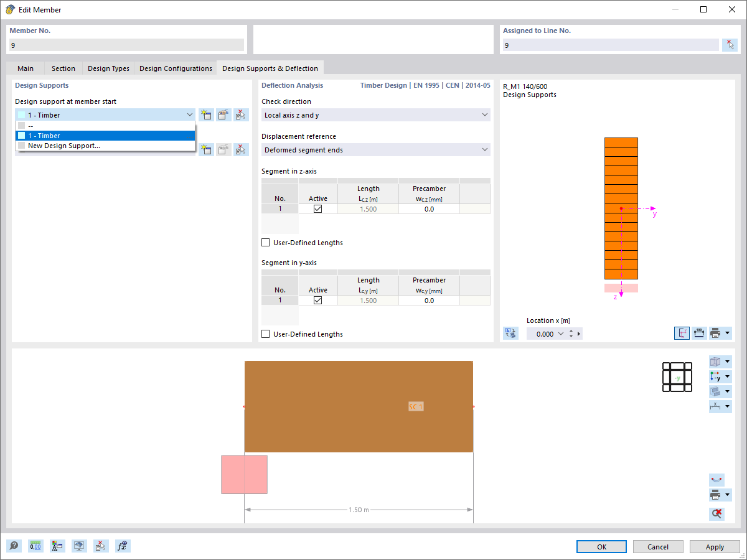This screenshot has height=560, width=747.
Task: Expand isometric view dropdown arrow
Action: click(727, 362)
